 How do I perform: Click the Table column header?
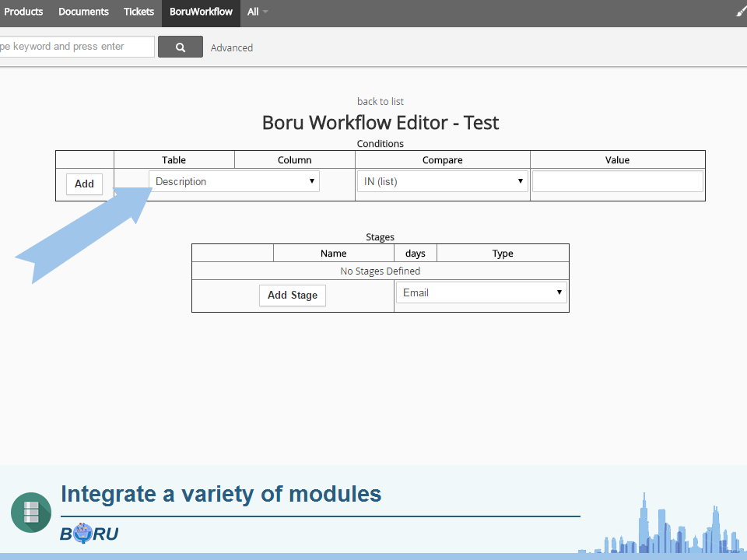click(174, 160)
